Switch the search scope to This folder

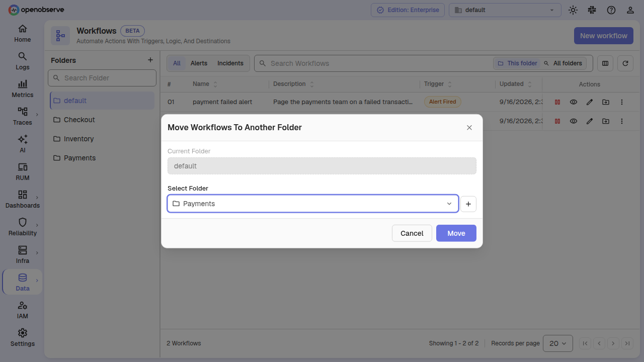[517, 63]
